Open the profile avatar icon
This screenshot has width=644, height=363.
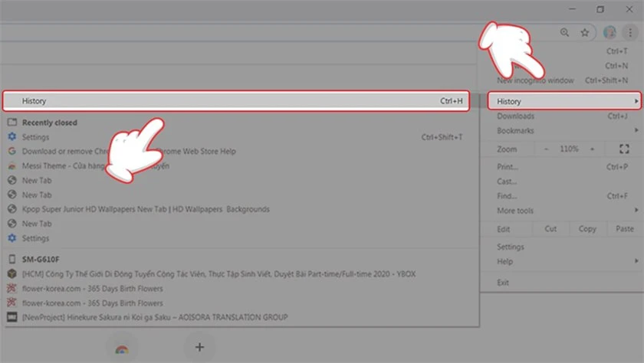tap(609, 32)
